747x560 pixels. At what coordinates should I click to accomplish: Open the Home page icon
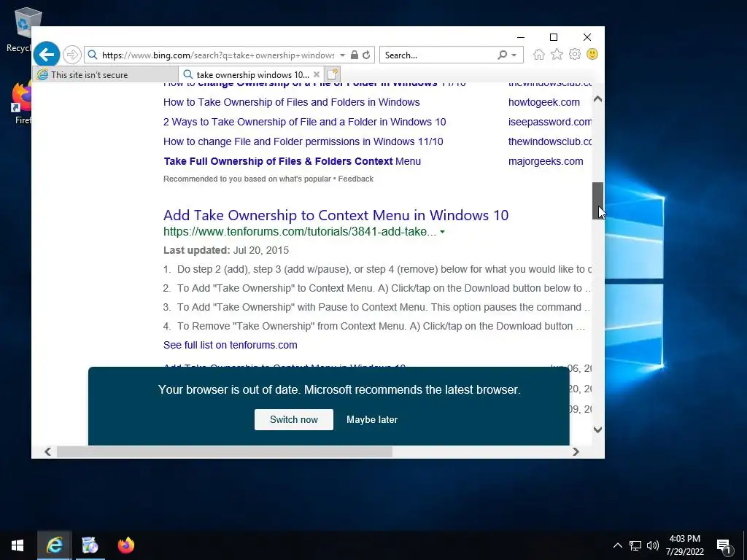(539, 54)
